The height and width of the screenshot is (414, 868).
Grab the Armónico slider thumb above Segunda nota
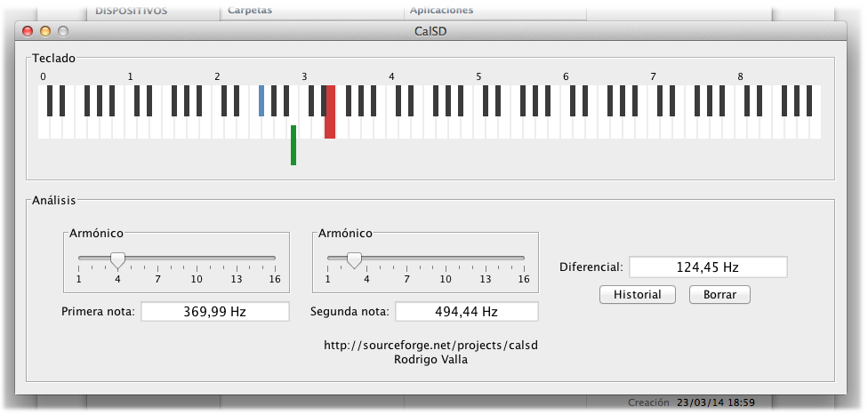click(354, 259)
